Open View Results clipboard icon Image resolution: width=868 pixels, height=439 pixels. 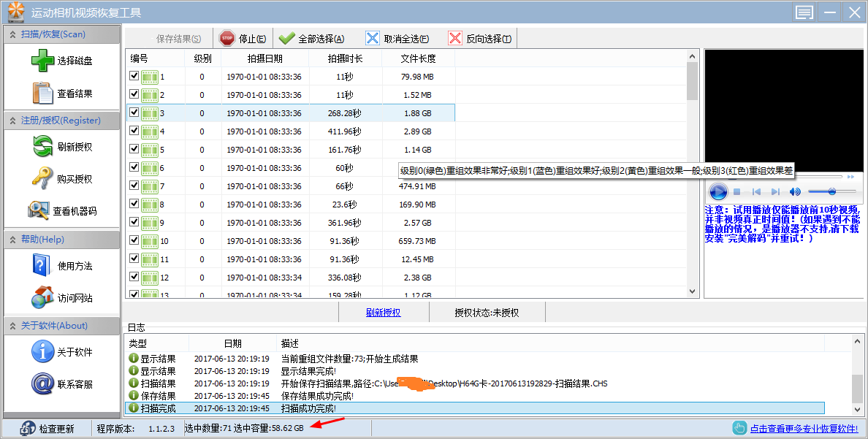click(42, 93)
